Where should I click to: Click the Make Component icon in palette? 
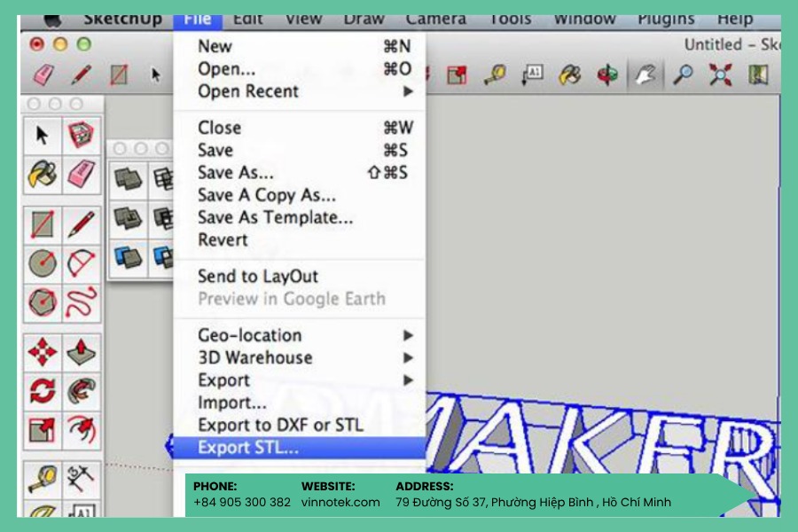point(82,136)
